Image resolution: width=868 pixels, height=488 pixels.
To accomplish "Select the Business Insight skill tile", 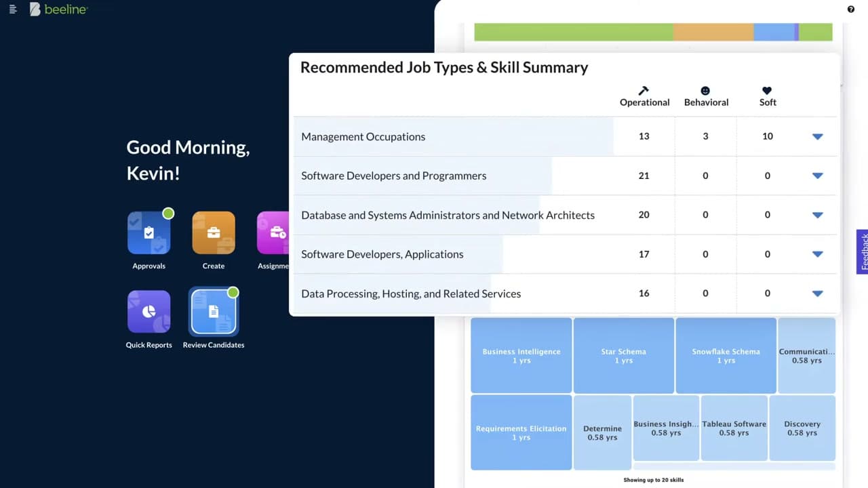I will (666, 428).
